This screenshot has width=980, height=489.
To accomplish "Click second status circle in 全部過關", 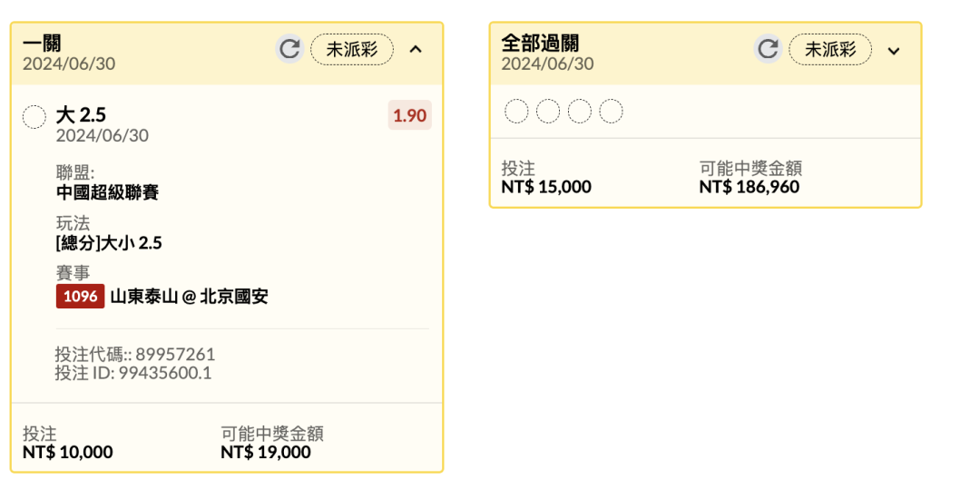I will pos(548,112).
